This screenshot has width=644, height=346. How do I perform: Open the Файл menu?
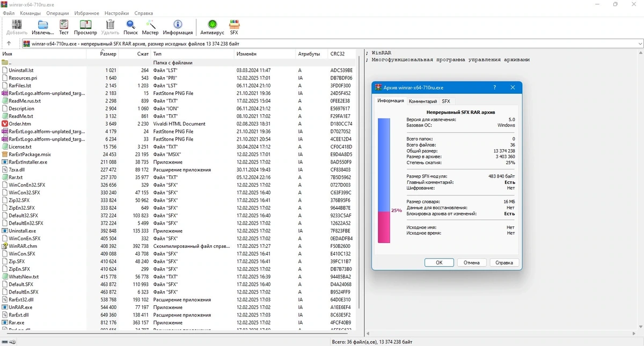[x=9, y=13]
